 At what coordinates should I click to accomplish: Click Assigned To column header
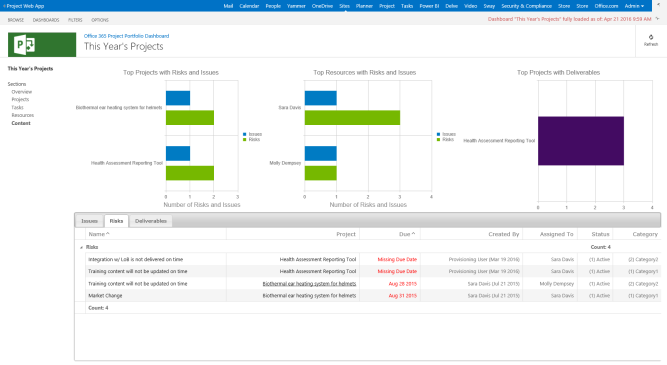556,234
